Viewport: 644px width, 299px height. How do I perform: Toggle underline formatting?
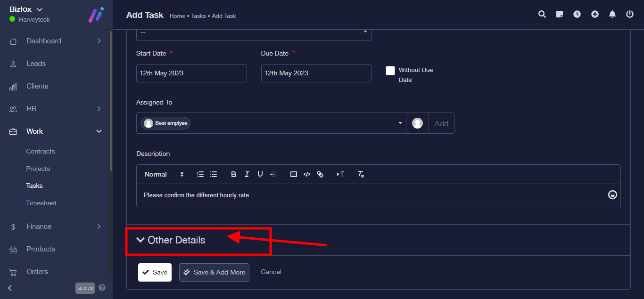click(260, 174)
